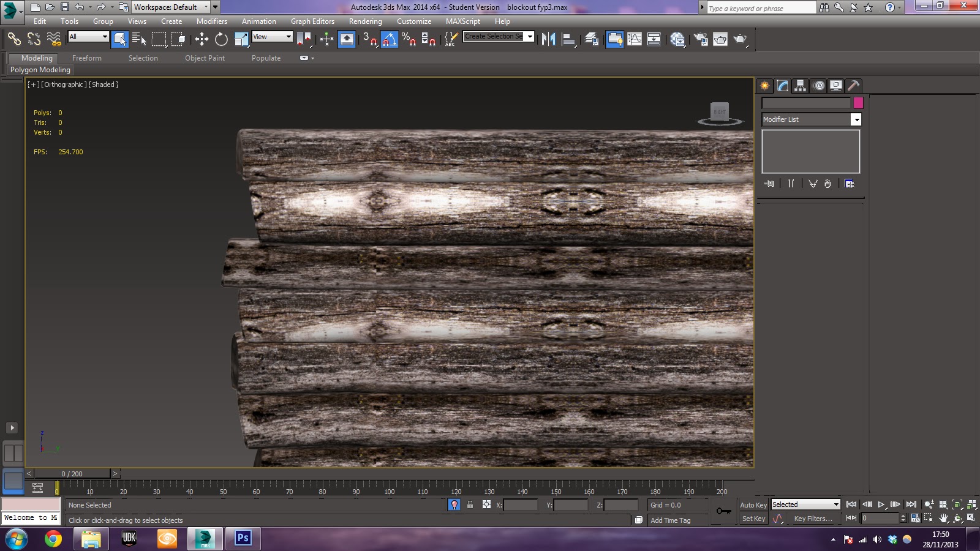Click the Auto Key button

point(753,505)
